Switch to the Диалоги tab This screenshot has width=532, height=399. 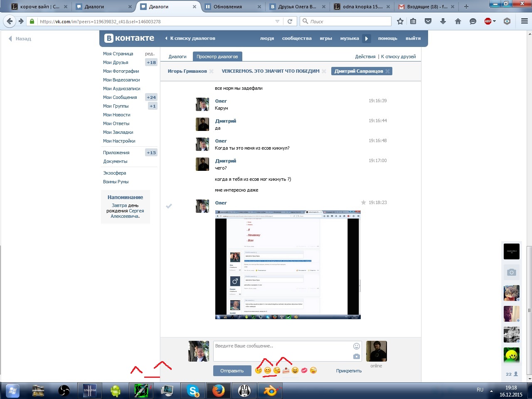(x=177, y=57)
